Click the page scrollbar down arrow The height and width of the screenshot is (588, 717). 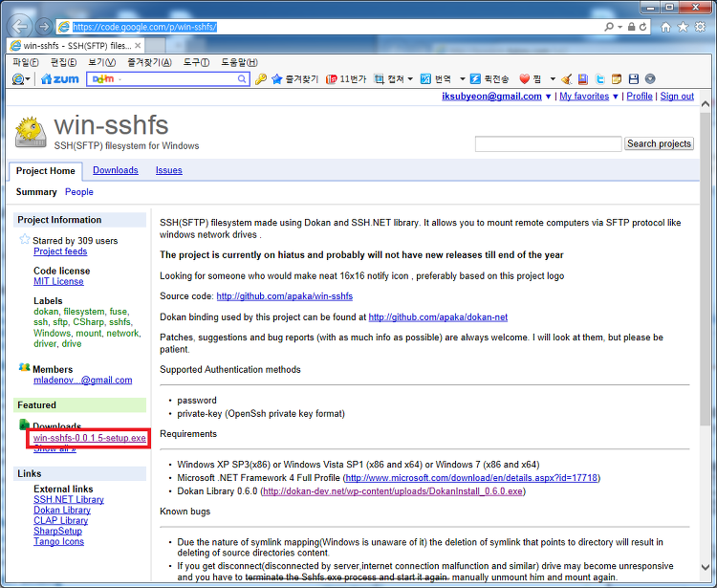[x=706, y=567]
